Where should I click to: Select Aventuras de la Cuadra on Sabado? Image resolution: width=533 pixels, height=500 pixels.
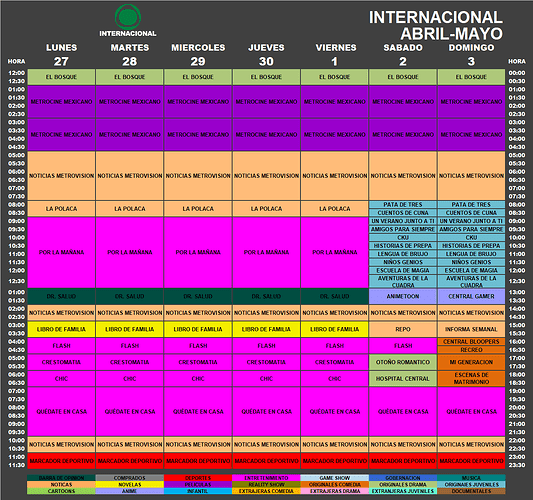tap(403, 281)
